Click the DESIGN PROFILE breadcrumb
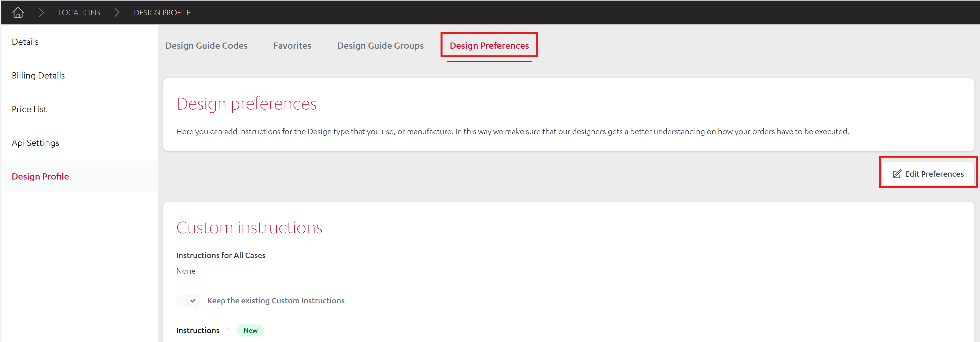Screen dimensions: 980x342 [x=162, y=13]
